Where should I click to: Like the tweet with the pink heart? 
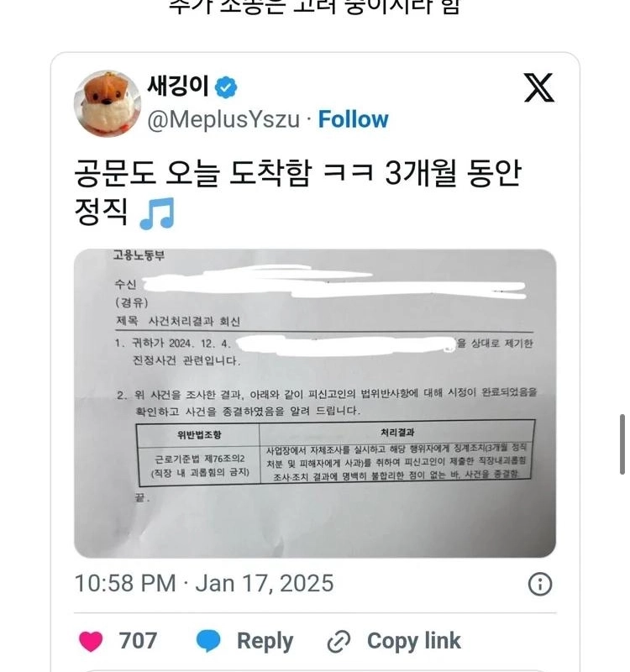click(x=91, y=641)
